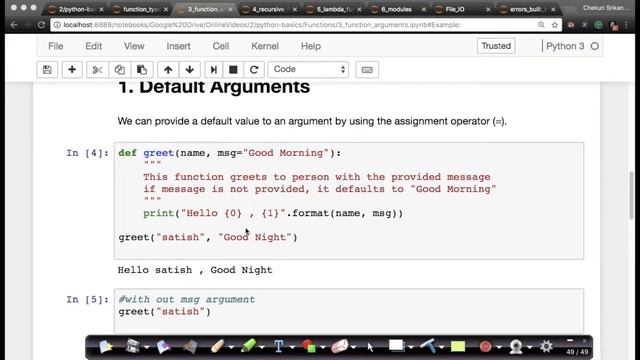This screenshot has width=640, height=360.
Task: Open annotation bar settings gear
Action: pyautogui.click(x=546, y=347)
